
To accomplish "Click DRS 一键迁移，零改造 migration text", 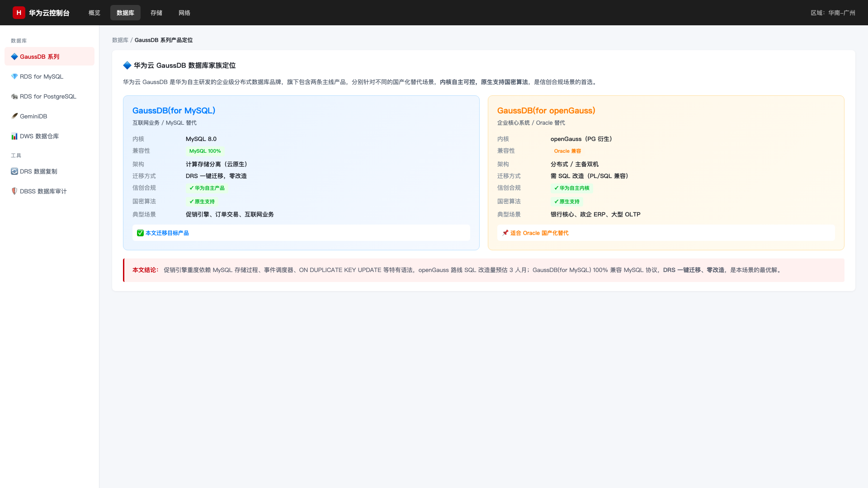I will 216,176.
